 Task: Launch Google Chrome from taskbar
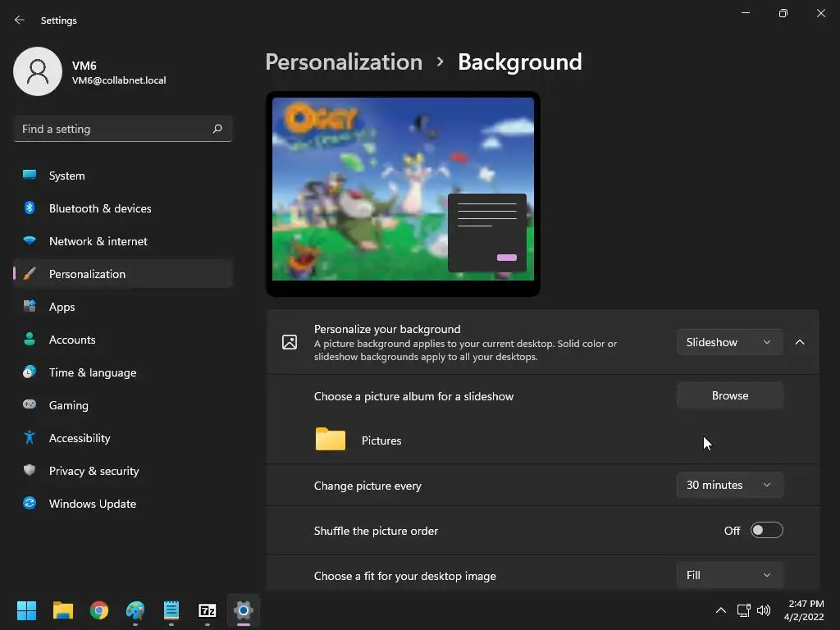pyautogui.click(x=99, y=610)
